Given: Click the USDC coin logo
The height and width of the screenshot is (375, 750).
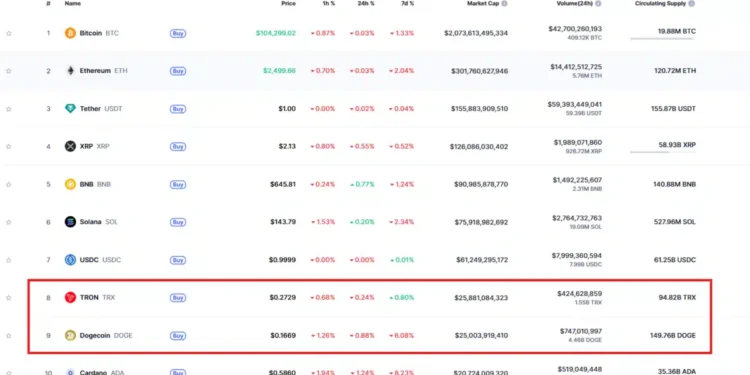Looking at the screenshot, I should coord(70,260).
